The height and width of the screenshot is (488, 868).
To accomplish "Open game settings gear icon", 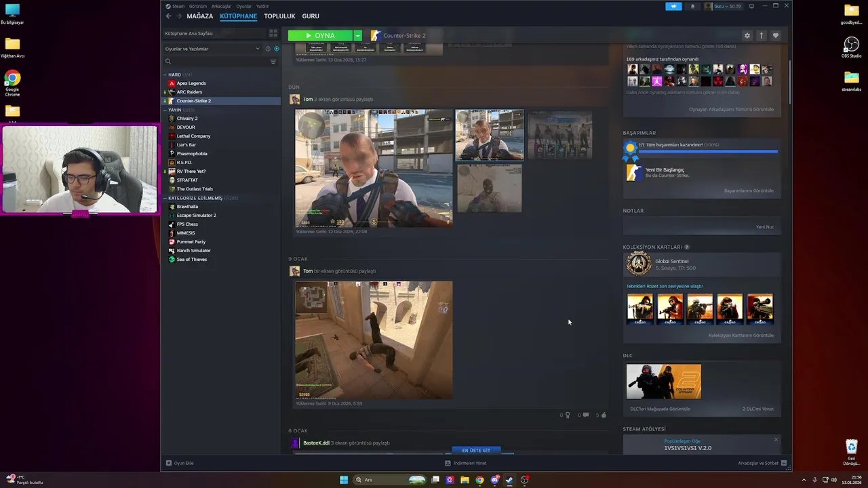I will [747, 36].
